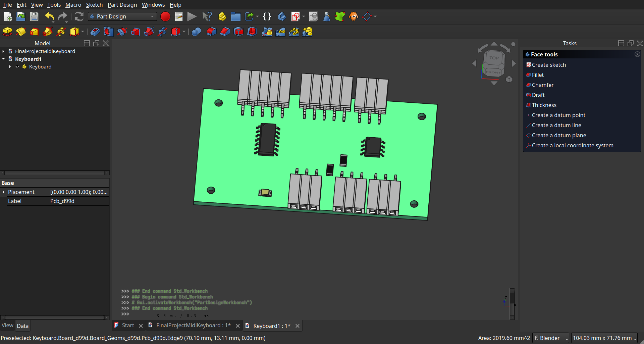This screenshot has width=644, height=344.
Task: Open subtractive primitive dropdown arrow
Action: coord(184,32)
